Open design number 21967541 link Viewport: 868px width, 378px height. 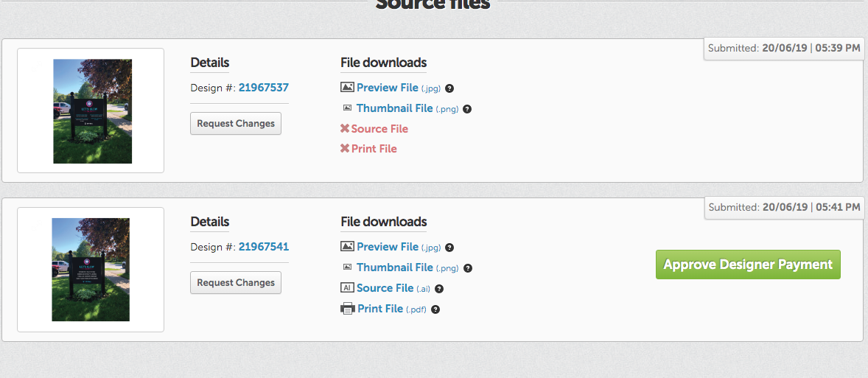tap(263, 247)
